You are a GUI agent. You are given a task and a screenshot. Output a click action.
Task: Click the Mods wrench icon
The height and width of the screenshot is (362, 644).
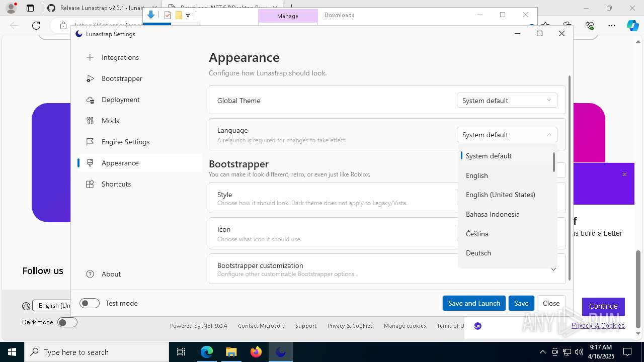(90, 121)
